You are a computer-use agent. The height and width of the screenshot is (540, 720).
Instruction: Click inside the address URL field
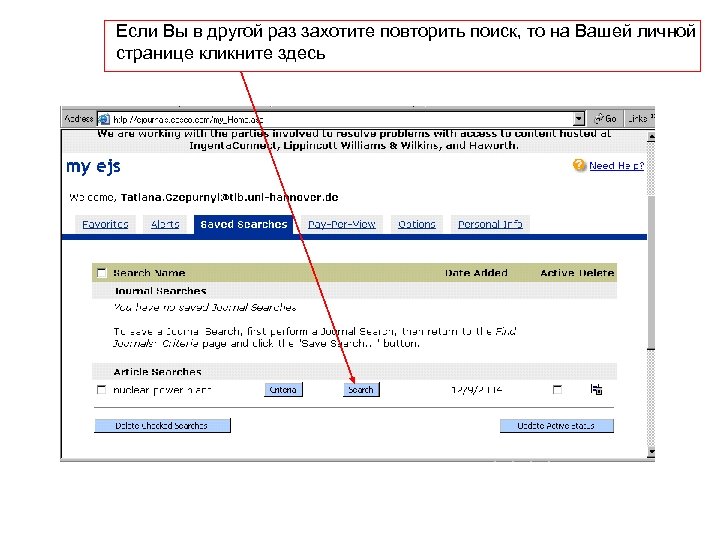click(335, 119)
